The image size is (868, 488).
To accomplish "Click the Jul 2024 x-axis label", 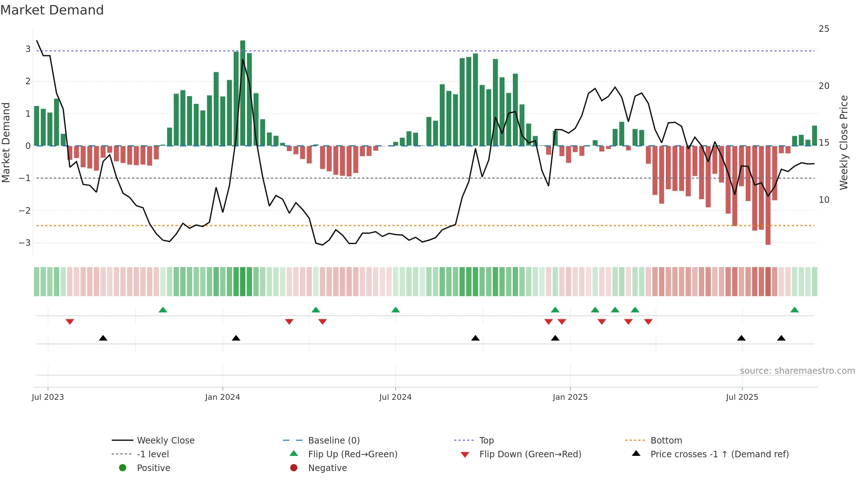I will click(x=395, y=397).
